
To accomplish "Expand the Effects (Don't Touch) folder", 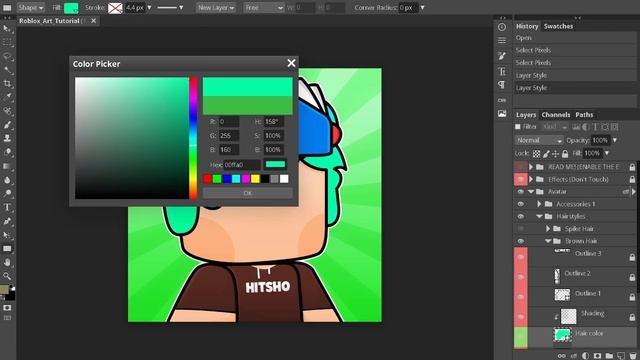I will click(531, 179).
